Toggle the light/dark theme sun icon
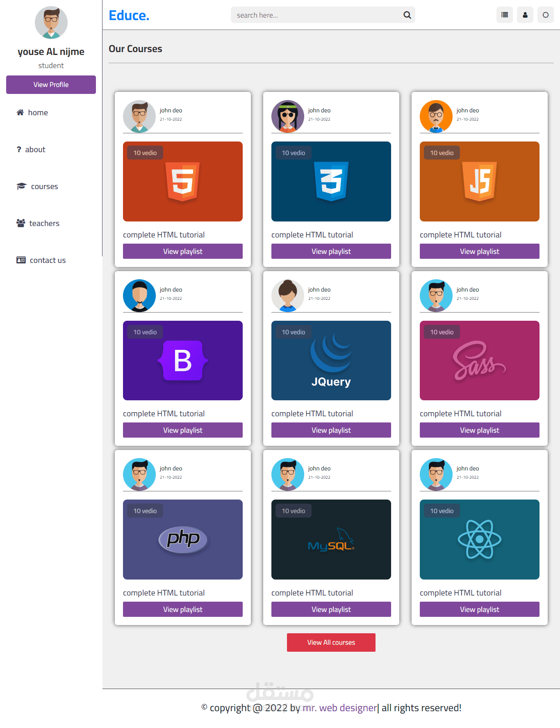560x728 pixels. point(546,15)
